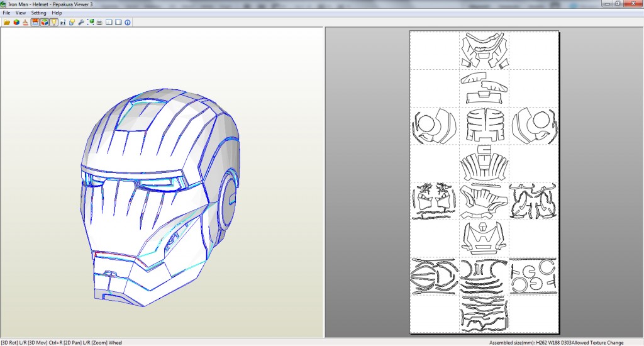Expand the Setting menu
This screenshot has width=644, height=346.
coord(38,13)
